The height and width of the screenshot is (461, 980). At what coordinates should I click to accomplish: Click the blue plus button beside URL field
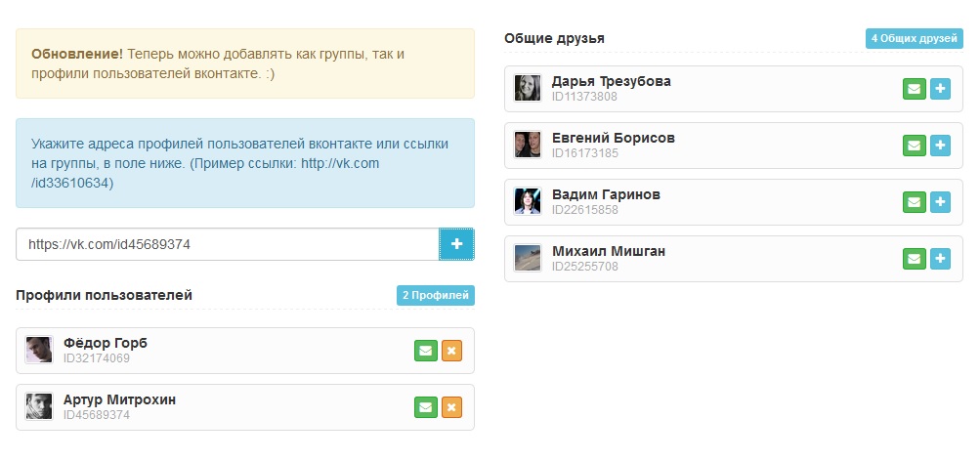[x=457, y=244]
